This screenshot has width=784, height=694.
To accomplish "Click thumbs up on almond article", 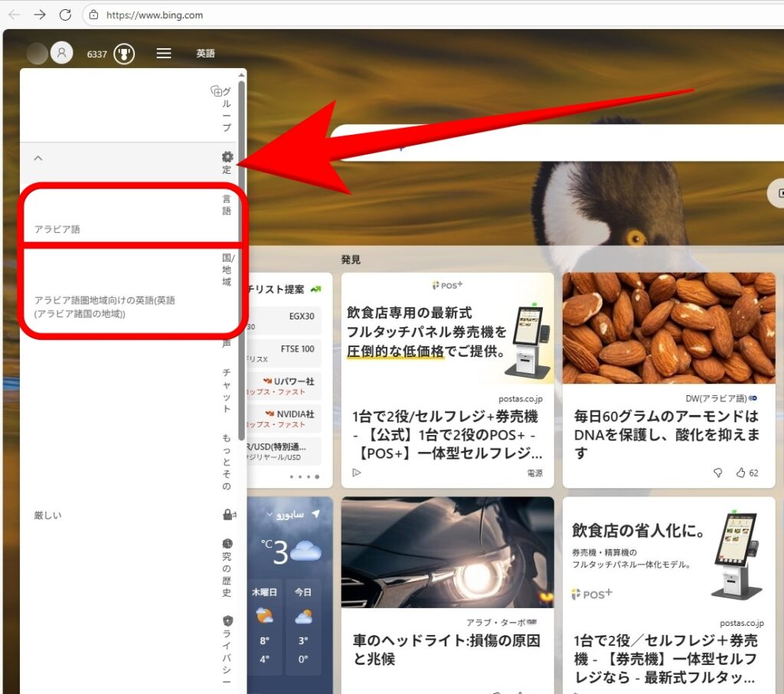I will tap(740, 473).
